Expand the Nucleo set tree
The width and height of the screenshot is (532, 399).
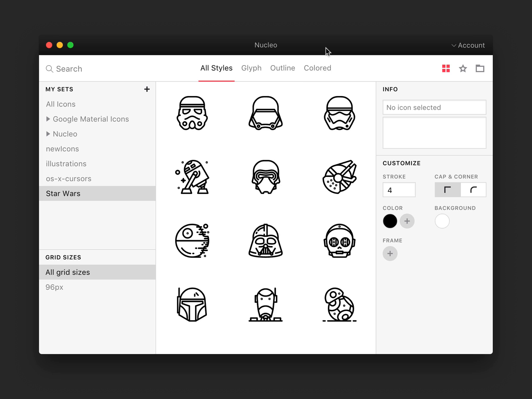[48, 134]
